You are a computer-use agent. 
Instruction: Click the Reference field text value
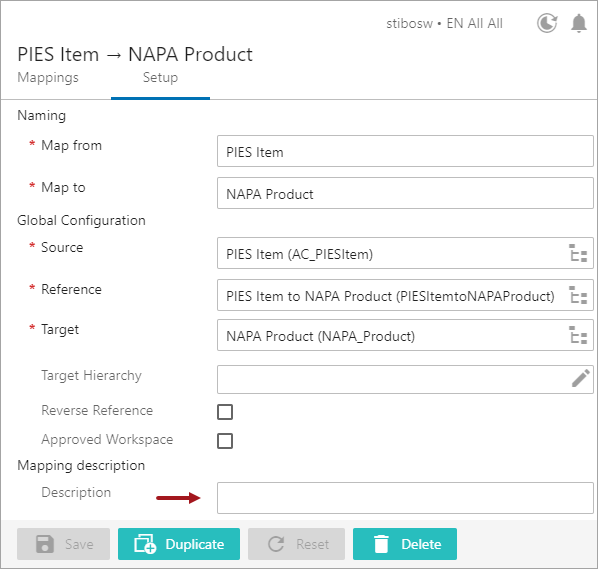390,296
